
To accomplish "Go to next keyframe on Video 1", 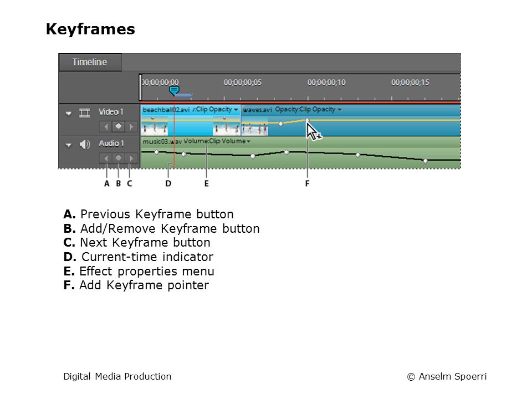I will 131,126.
